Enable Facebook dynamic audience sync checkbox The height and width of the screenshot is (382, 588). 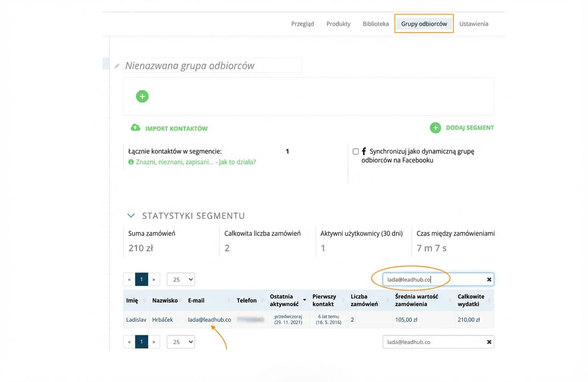click(x=356, y=151)
